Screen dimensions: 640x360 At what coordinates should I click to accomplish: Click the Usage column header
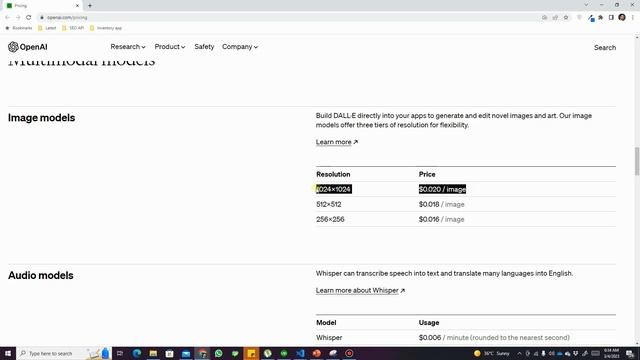coord(429,323)
